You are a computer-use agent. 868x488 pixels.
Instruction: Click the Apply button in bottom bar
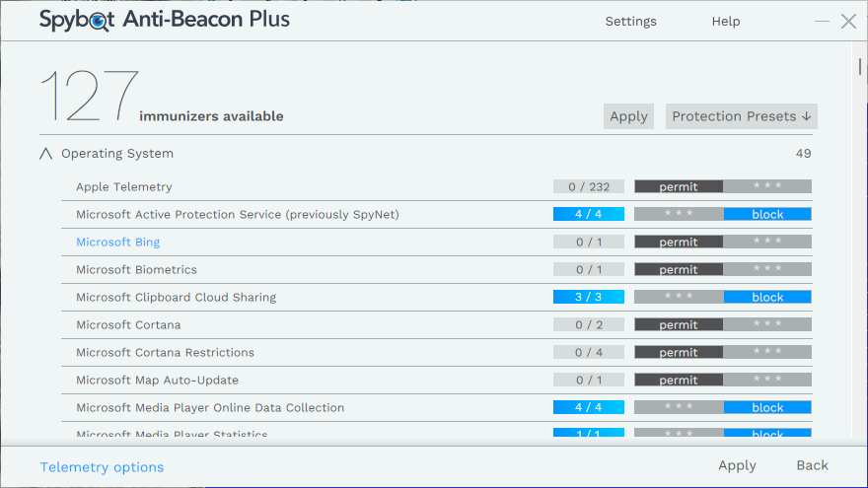[737, 465]
